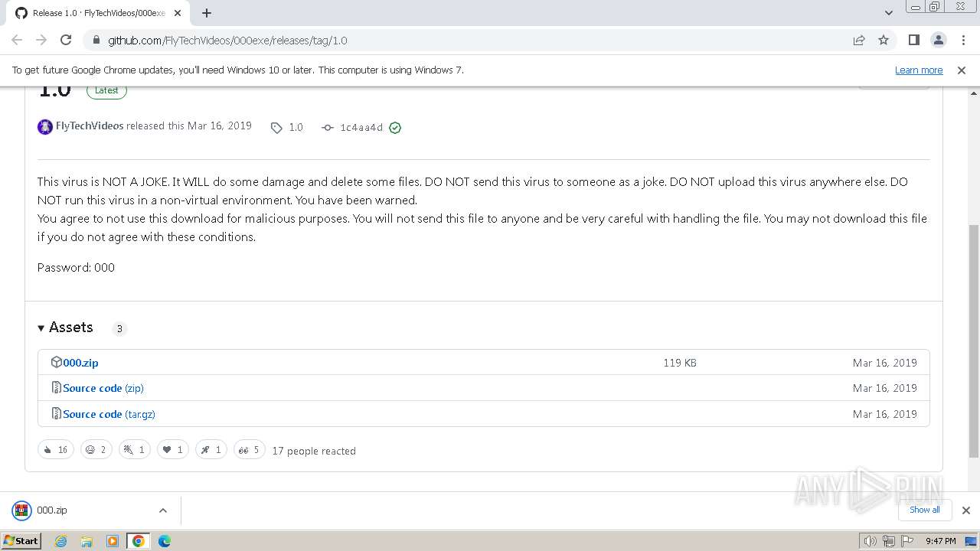
Task: Open the media player taskbar icon
Action: (x=113, y=541)
